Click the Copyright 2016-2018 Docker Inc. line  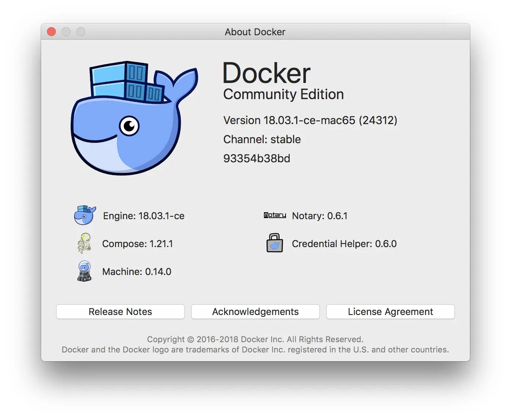coord(255,339)
